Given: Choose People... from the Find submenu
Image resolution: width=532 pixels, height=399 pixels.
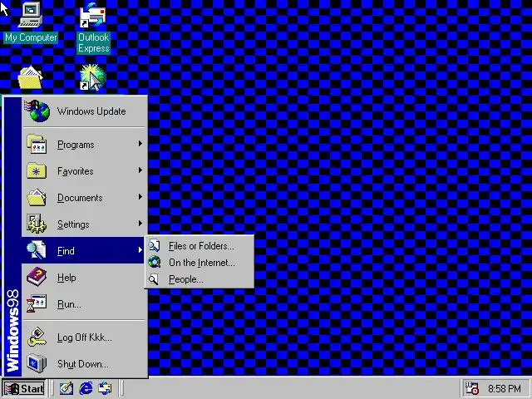Looking at the screenshot, I should (199, 279).
